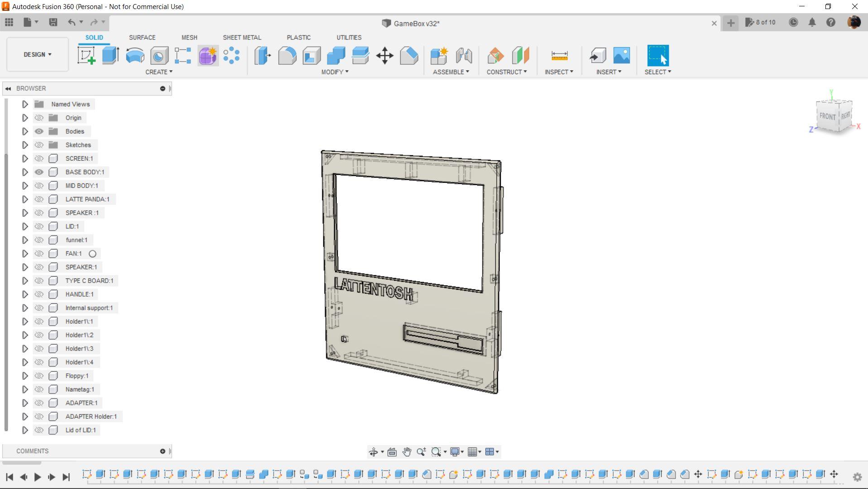Hide BASE BODY:1 component

coord(39,172)
